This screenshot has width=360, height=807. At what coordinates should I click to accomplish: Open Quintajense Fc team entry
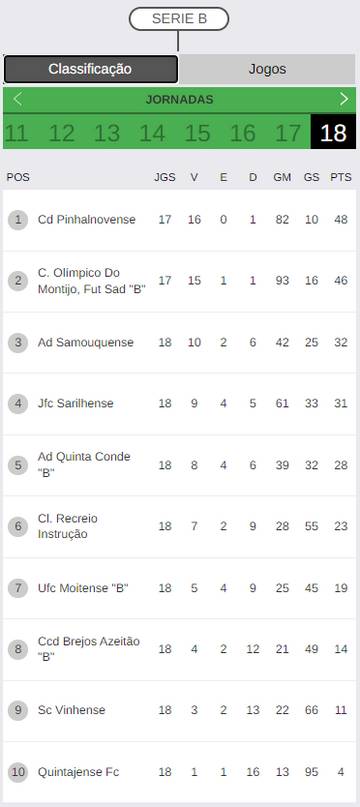point(78,772)
